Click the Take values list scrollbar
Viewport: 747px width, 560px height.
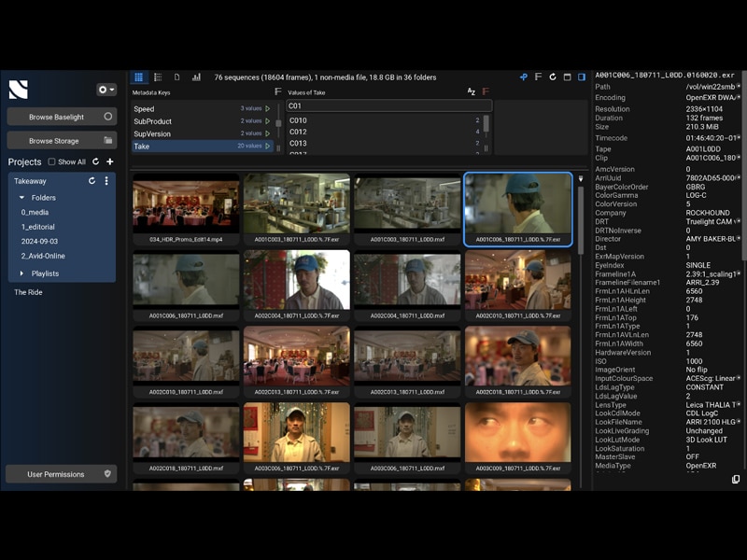coord(486,124)
